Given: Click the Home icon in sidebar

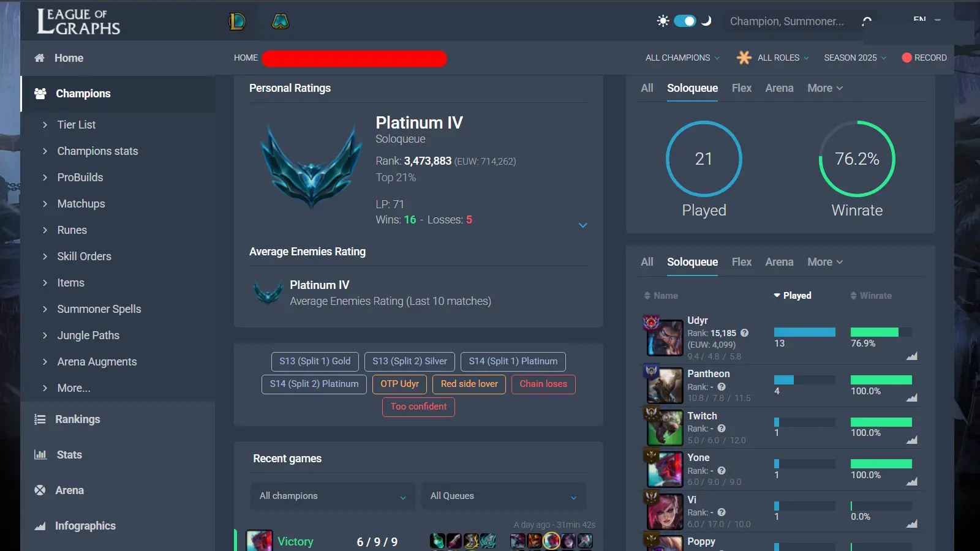Looking at the screenshot, I should pyautogui.click(x=40, y=58).
